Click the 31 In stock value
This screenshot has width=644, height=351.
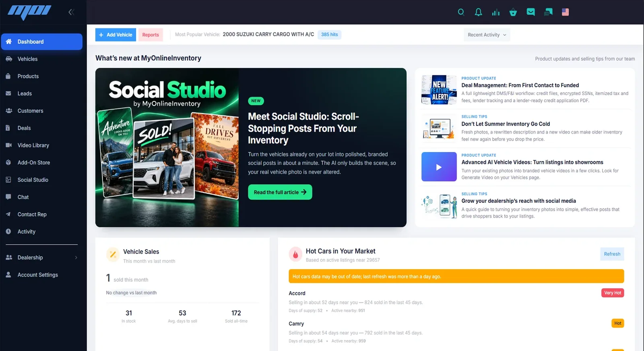click(129, 313)
